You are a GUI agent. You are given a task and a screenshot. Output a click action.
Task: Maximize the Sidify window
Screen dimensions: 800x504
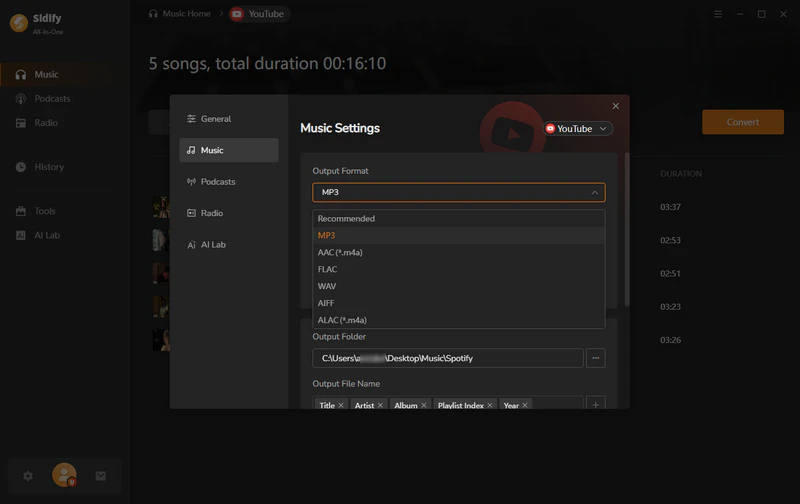[761, 14]
